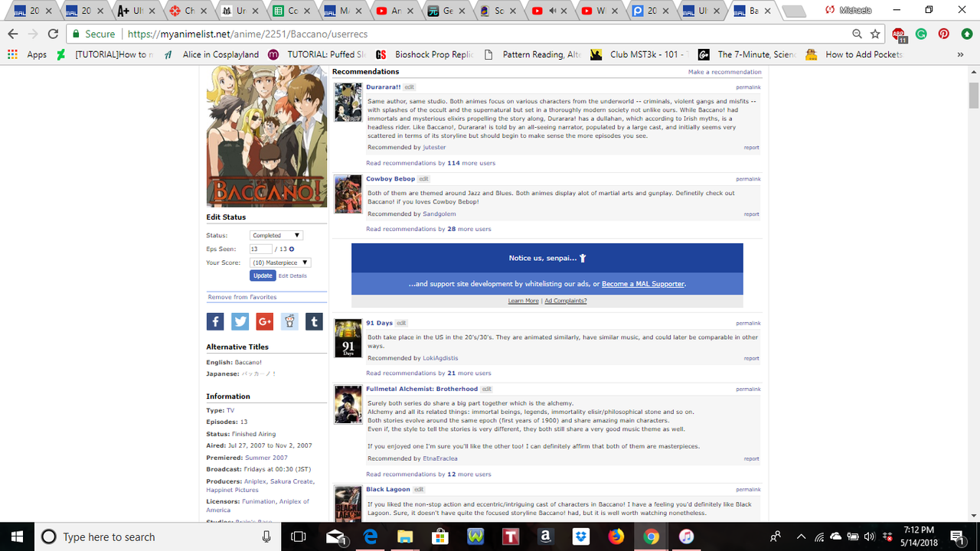Click the Windows search box
This screenshot has height=551, width=980.
click(157, 536)
